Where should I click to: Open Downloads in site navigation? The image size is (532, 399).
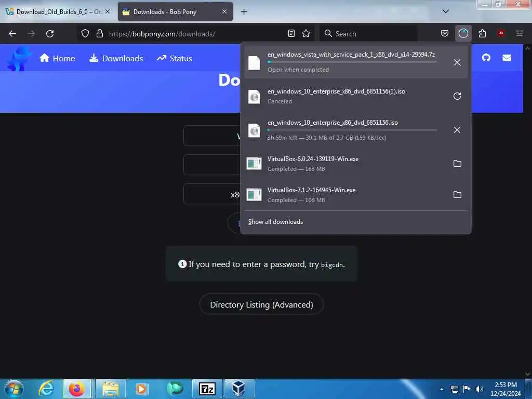coord(116,58)
